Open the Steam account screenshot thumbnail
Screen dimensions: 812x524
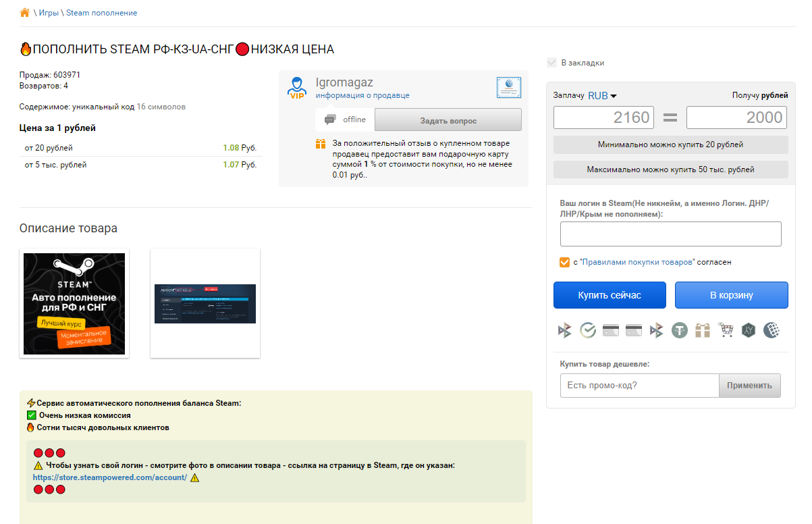pos(205,303)
